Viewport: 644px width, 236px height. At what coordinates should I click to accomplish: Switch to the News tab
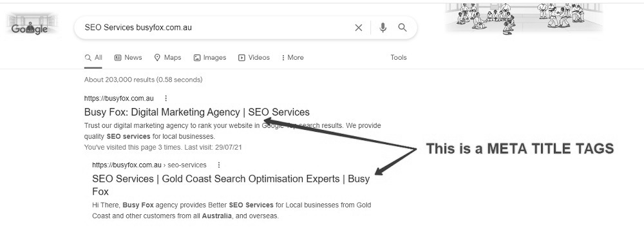[128, 57]
